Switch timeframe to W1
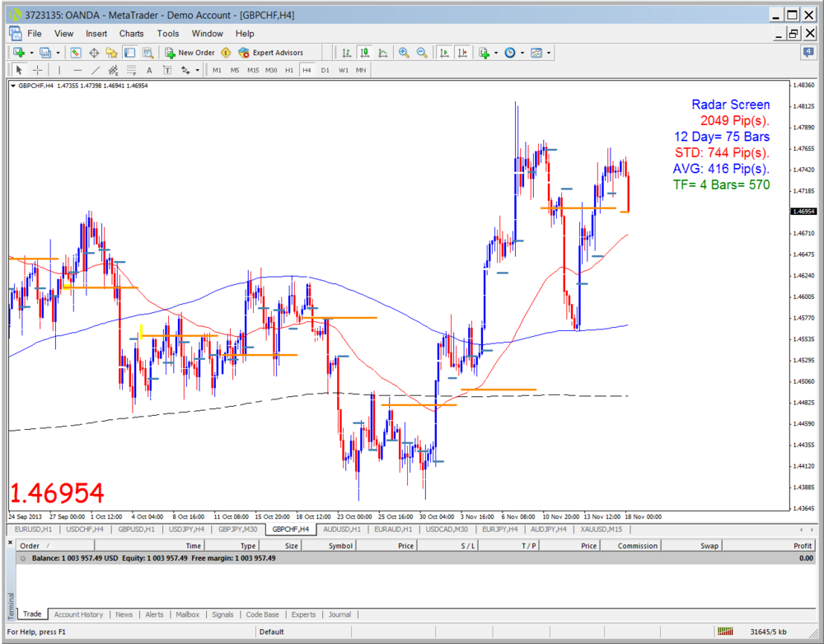Viewport: 824px width, 644px height. click(343, 70)
